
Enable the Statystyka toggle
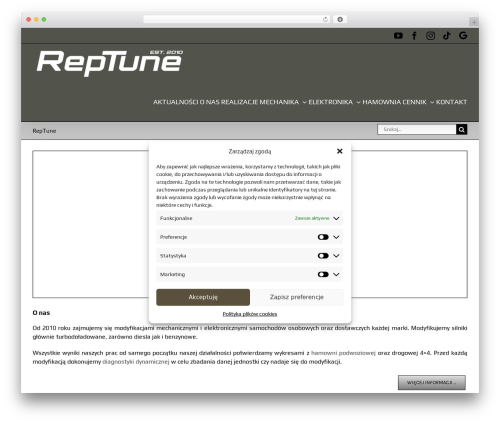click(x=323, y=256)
